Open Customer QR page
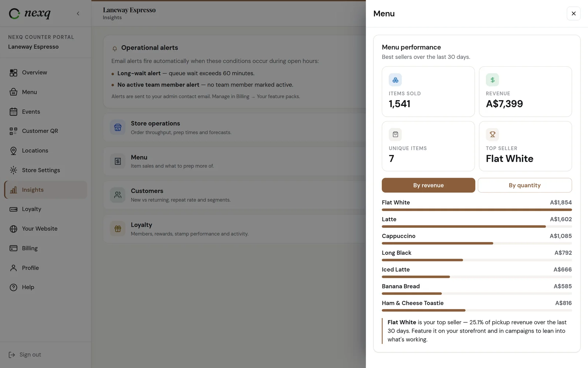The image size is (588, 368). 46,131
